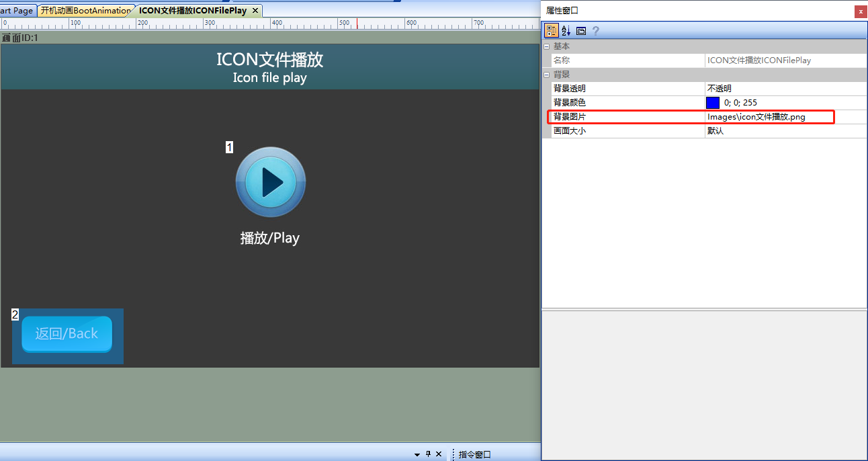Switch property grid to categorized view
Screen dimensions: 868x461
pyautogui.click(x=551, y=31)
